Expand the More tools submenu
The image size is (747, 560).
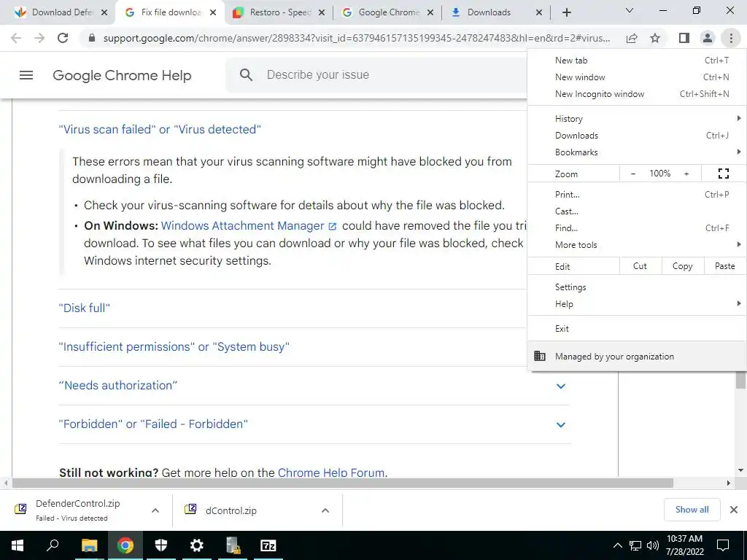(x=637, y=245)
